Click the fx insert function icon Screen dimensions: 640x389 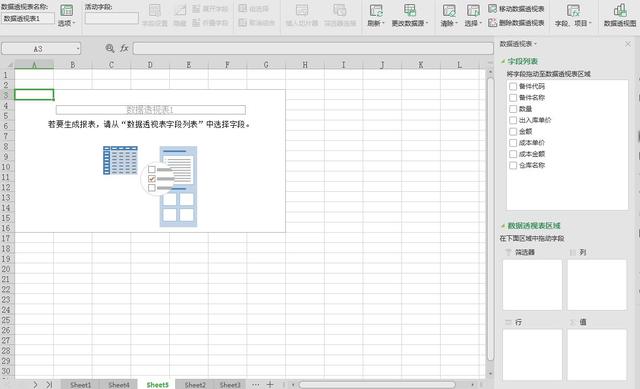pyautogui.click(x=124, y=48)
